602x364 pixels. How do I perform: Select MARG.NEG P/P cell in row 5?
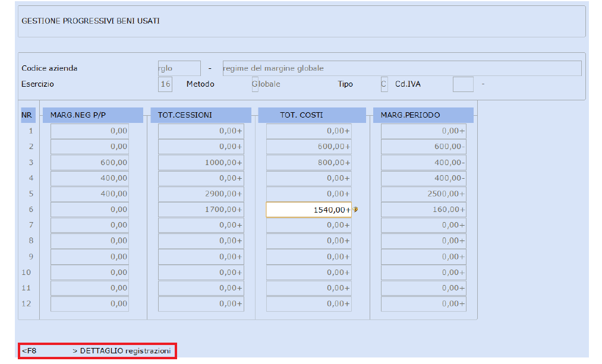pyautogui.click(x=90, y=194)
